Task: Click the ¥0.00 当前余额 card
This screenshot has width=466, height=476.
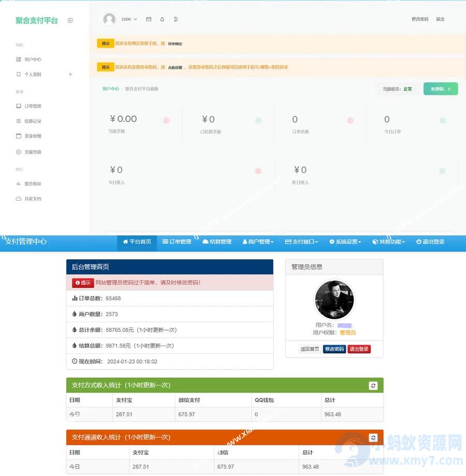Action: [x=137, y=124]
